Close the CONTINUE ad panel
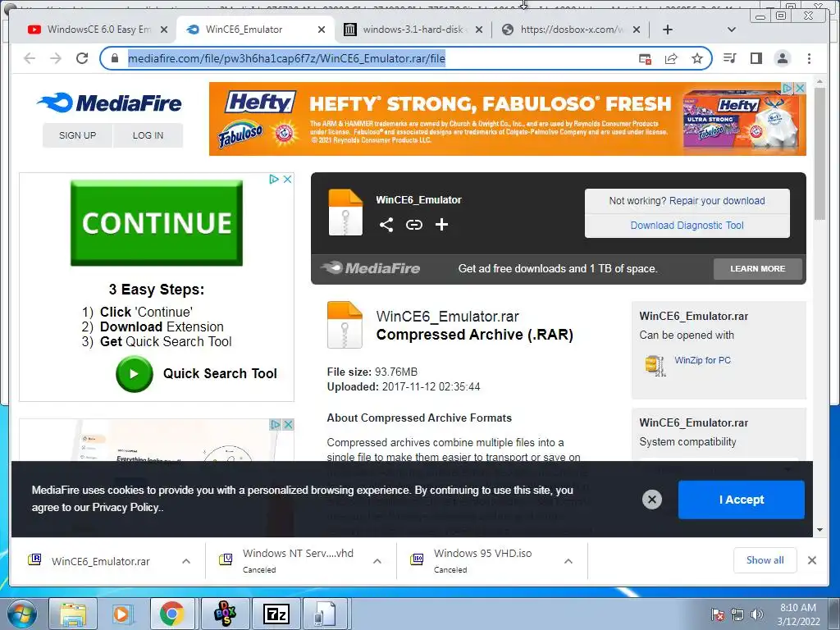Screen dimensions: 840x630 (x=287, y=179)
